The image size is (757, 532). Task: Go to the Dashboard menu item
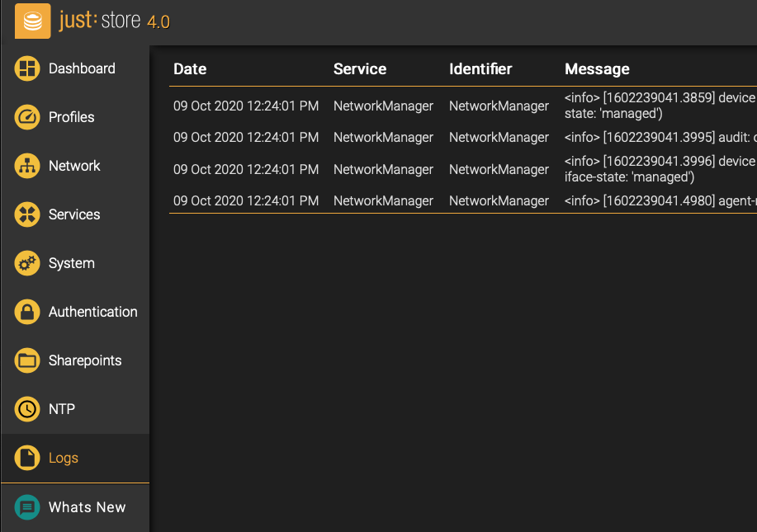82,68
